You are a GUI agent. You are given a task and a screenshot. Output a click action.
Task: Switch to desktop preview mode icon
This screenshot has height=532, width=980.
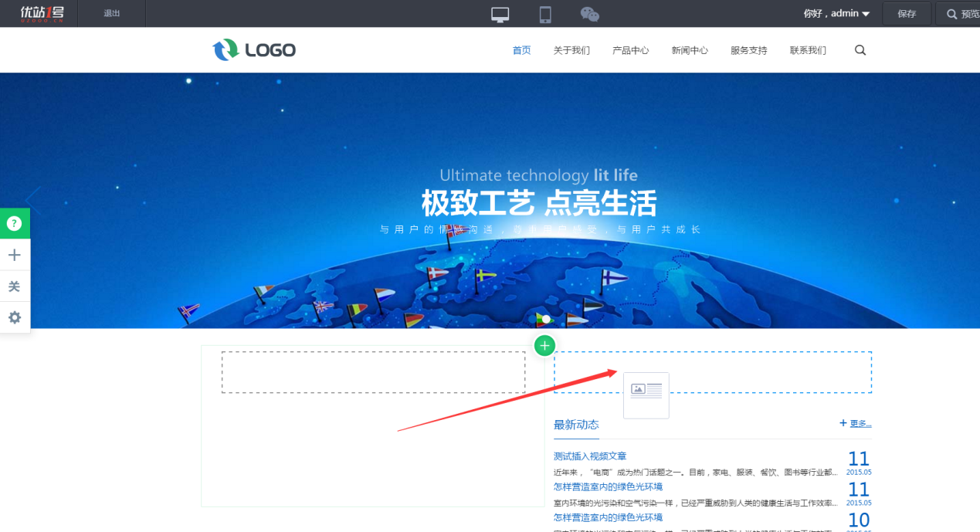pos(500,14)
